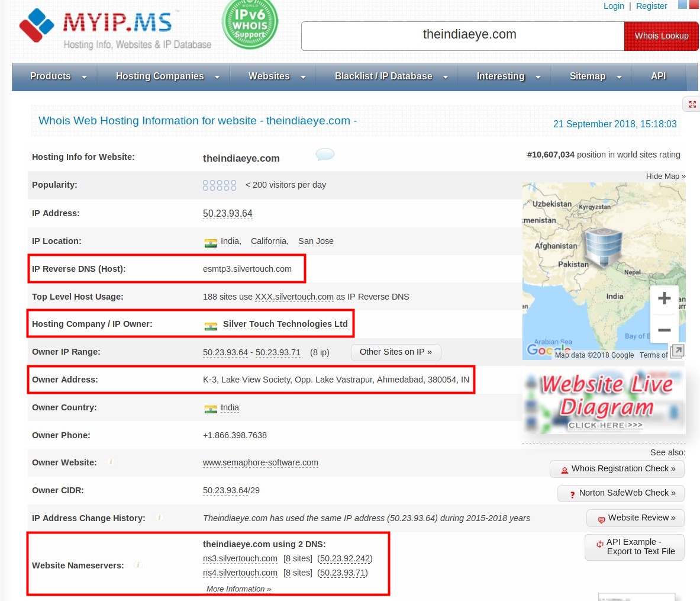Image resolution: width=700 pixels, height=601 pixels.
Task: Zoom out on the map
Action: (664, 330)
